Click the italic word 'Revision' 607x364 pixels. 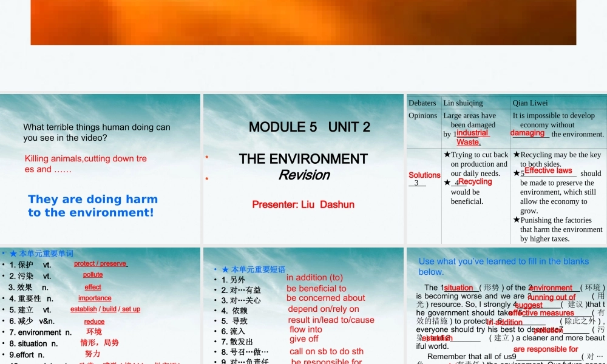coord(304,175)
